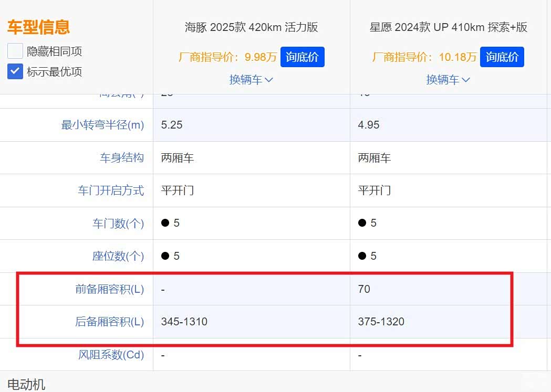Click the 车身结构 parameter label
The image size is (551, 392).
click(121, 158)
